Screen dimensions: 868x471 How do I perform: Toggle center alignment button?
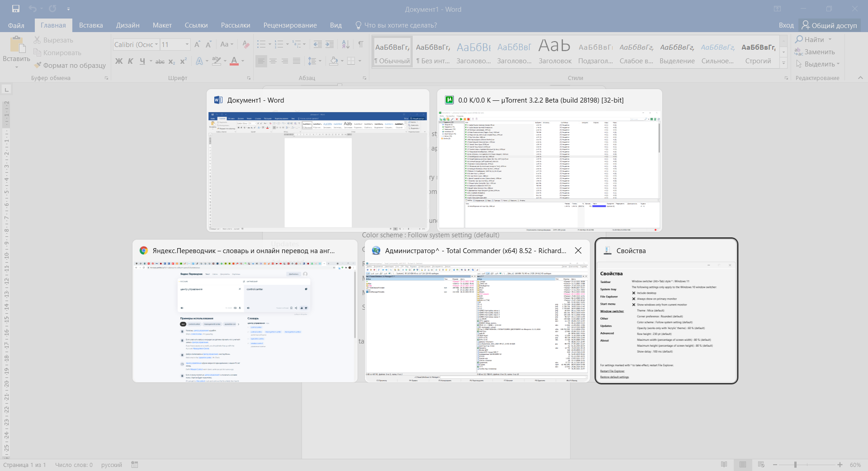273,61
